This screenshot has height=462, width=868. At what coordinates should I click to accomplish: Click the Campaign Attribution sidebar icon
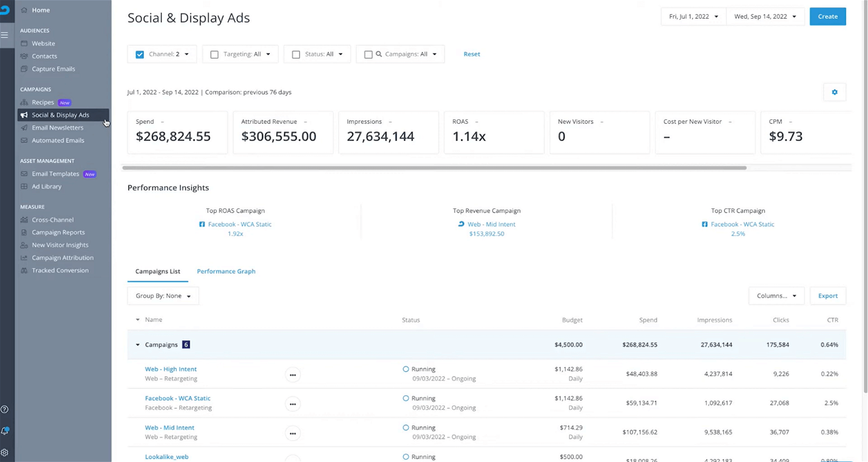click(24, 258)
